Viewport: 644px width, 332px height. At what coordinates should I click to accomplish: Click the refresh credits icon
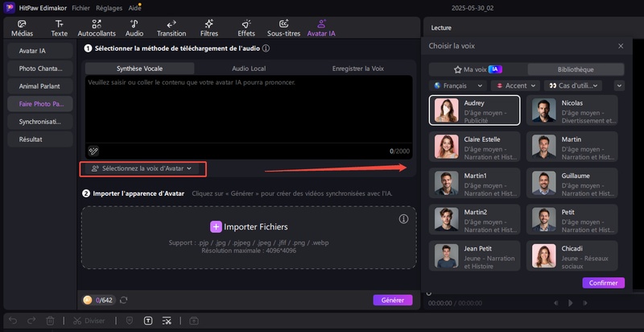[123, 301]
